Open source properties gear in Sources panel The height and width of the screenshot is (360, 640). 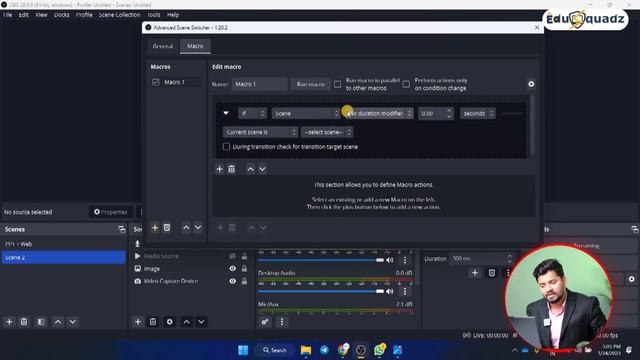coord(169,322)
